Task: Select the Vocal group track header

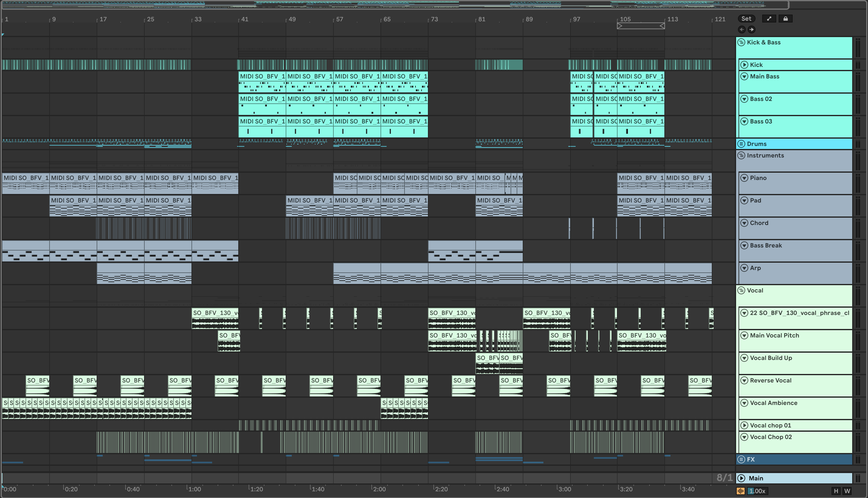Action: coord(794,296)
